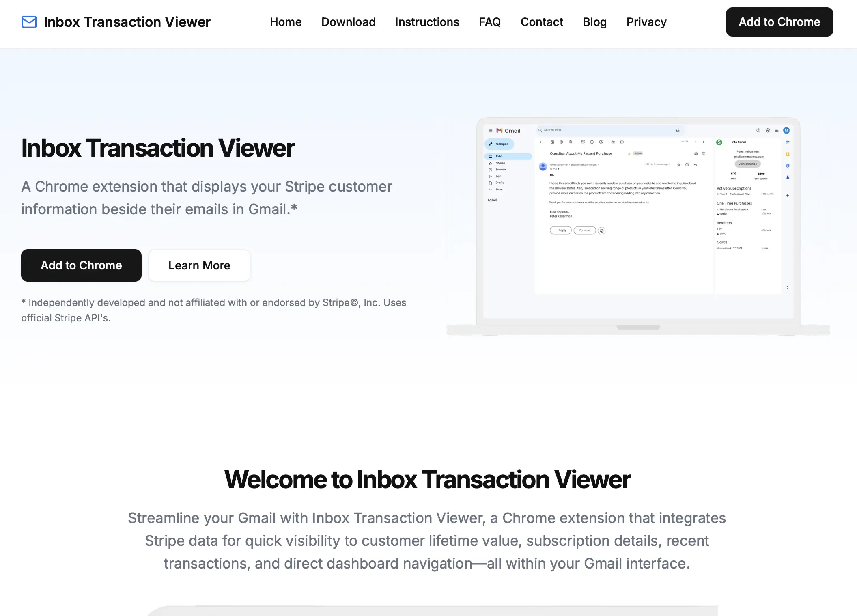Click the blue M avatar in Gmail preview
Image resolution: width=857 pixels, height=616 pixels.
[x=786, y=130]
